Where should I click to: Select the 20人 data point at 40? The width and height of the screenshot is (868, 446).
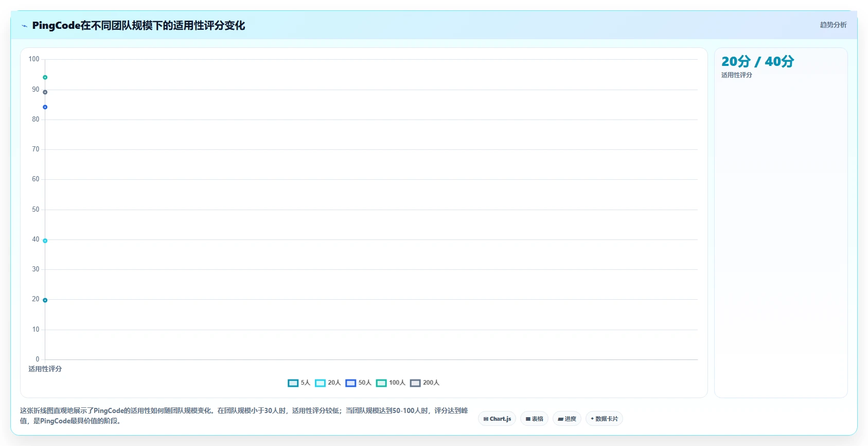pos(45,241)
